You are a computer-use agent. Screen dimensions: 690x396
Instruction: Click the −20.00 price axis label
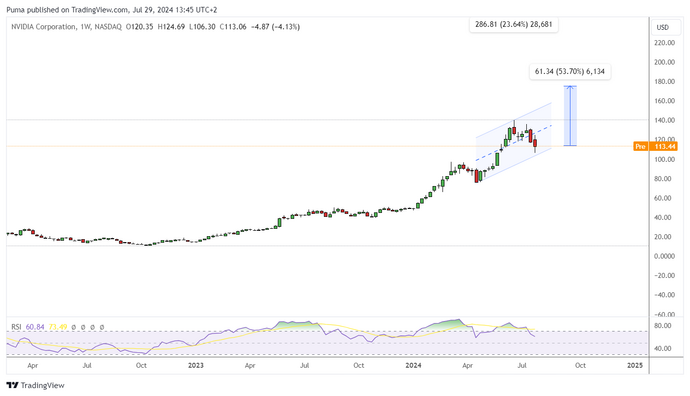[664, 275]
